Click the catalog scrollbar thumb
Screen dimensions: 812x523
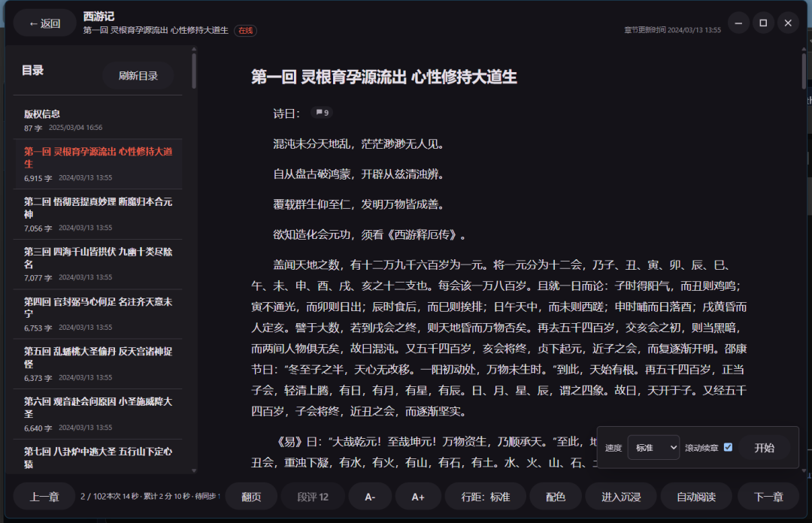194,71
